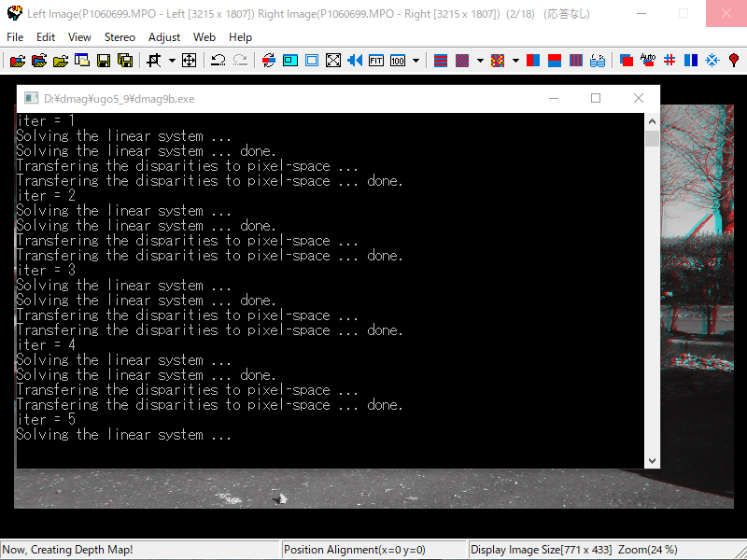Viewport: 747px width, 560px height.
Task: Select the horizontal interlaced stereo mode icon
Action: click(x=441, y=61)
